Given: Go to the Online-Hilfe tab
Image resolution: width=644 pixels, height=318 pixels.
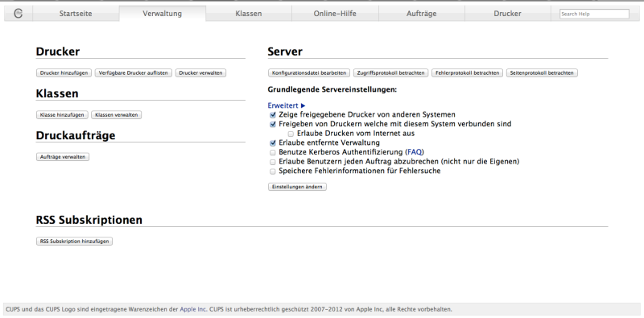Looking at the screenshot, I should [x=335, y=14].
